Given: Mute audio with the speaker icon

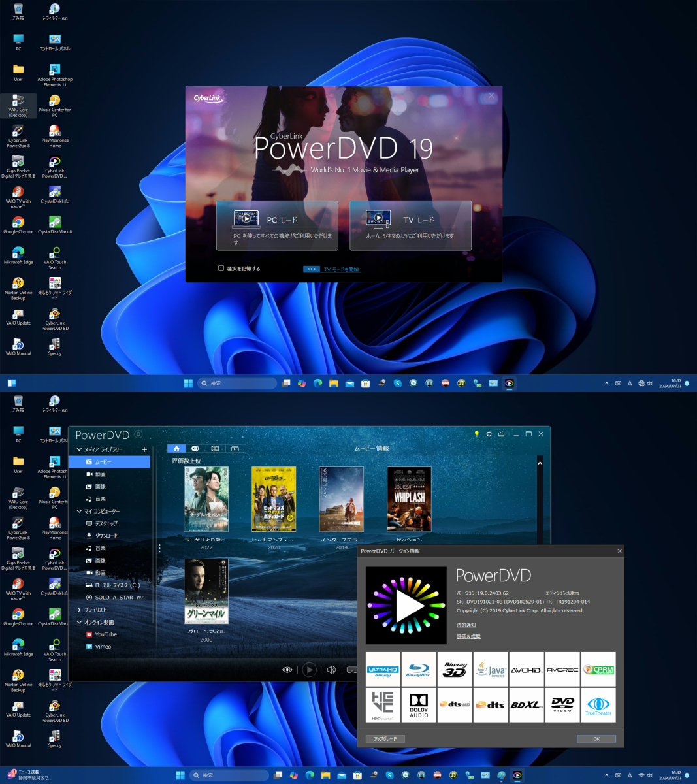Looking at the screenshot, I should pos(332,670).
